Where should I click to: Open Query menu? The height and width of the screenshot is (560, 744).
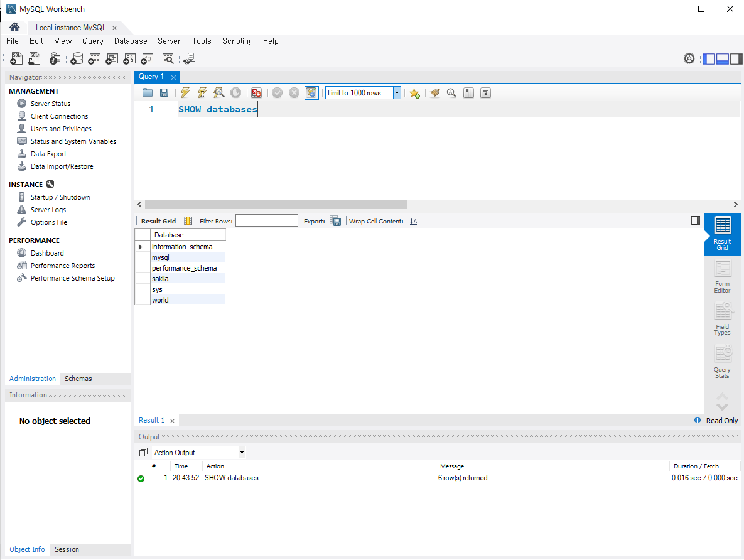(92, 41)
